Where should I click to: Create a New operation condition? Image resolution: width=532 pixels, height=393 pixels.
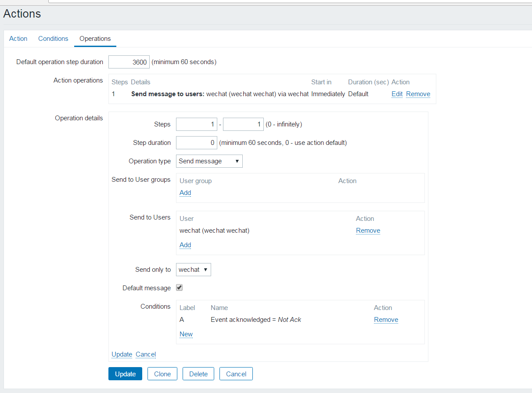(x=186, y=334)
